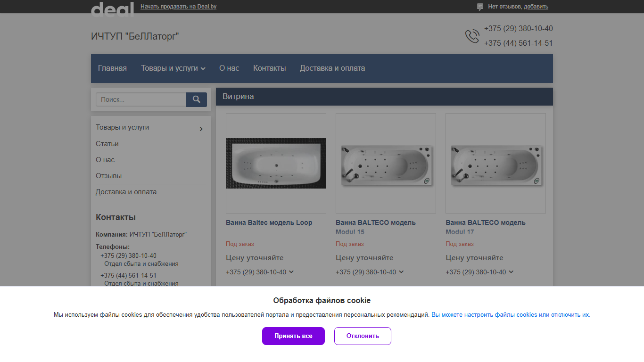
Task: Click the Витрина section heading
Action: click(x=238, y=97)
